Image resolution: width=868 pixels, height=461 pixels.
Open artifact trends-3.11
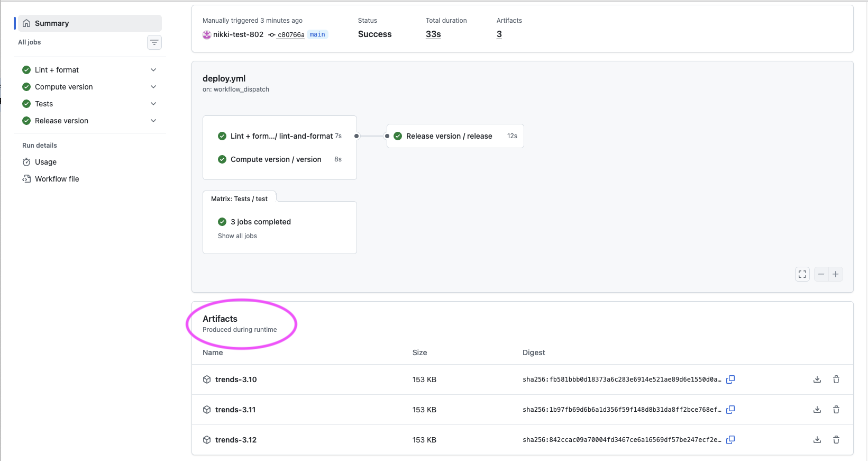click(235, 410)
